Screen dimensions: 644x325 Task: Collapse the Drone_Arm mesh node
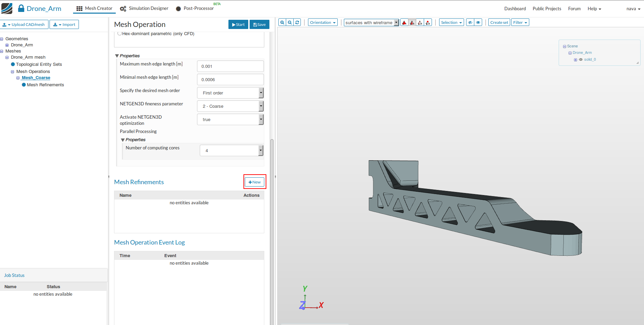pyautogui.click(x=7, y=57)
